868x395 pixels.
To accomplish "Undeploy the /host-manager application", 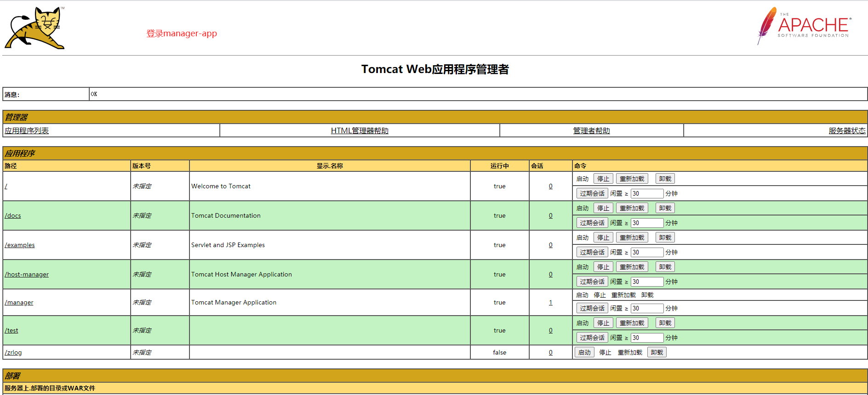I will coord(665,267).
